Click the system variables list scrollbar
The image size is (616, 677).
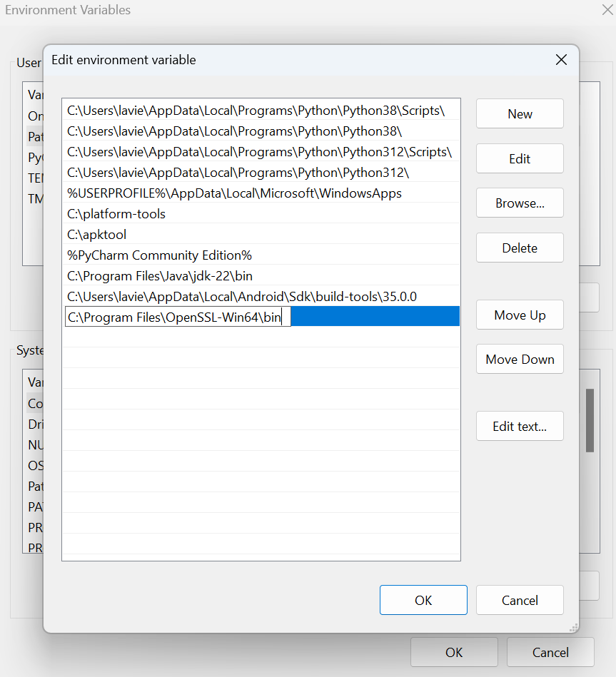point(590,420)
